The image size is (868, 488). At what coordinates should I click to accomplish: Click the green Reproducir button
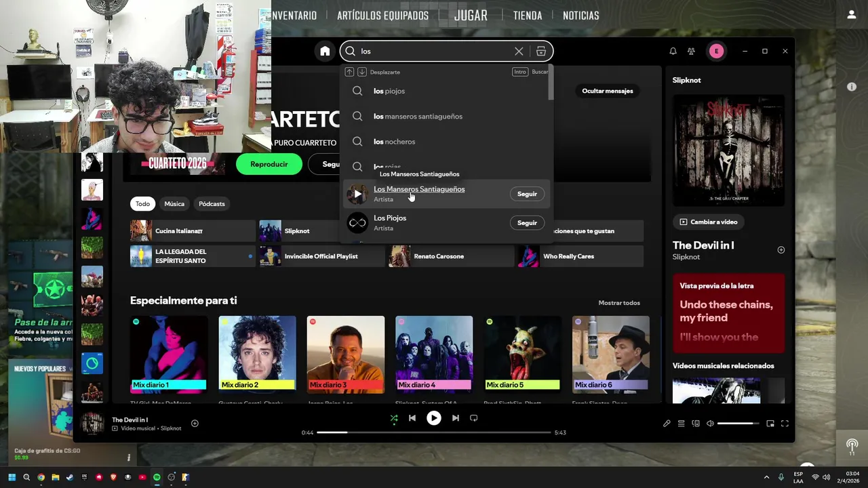coord(269,164)
